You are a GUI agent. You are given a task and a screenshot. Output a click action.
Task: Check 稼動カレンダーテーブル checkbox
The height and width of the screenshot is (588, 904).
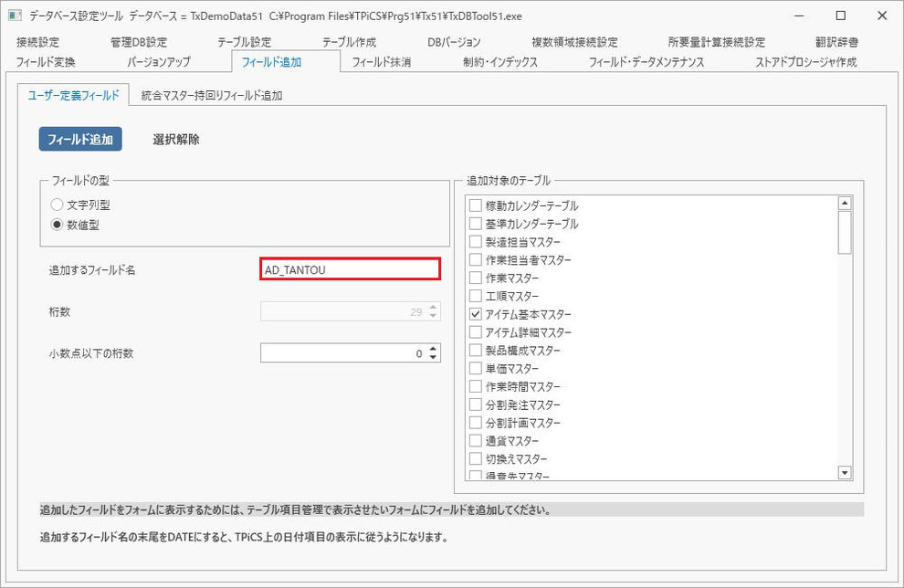pyautogui.click(x=476, y=205)
